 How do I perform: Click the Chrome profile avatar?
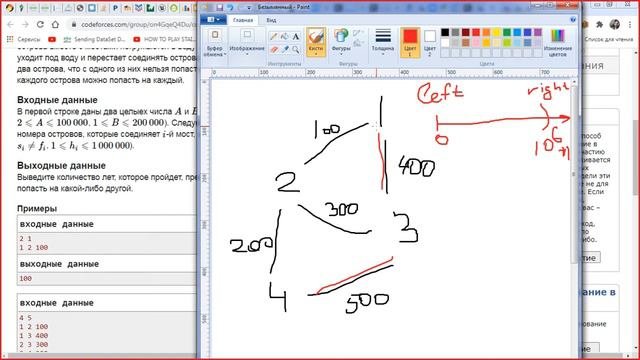(x=615, y=24)
